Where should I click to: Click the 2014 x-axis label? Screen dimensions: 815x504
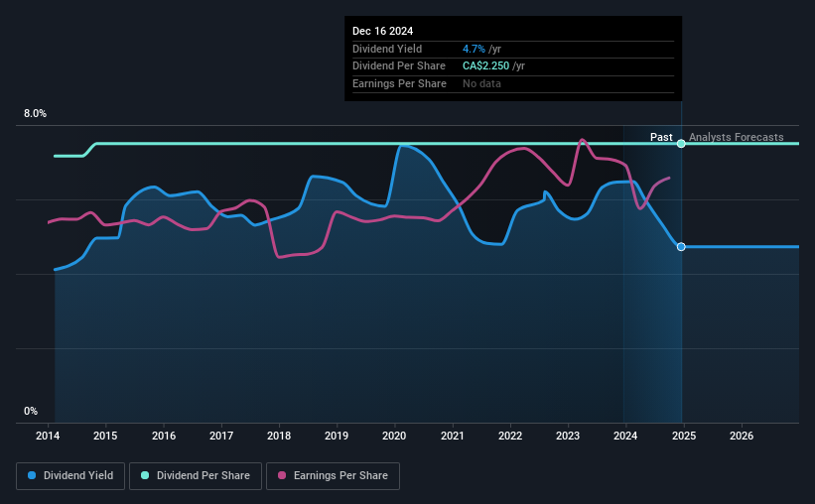coord(48,436)
